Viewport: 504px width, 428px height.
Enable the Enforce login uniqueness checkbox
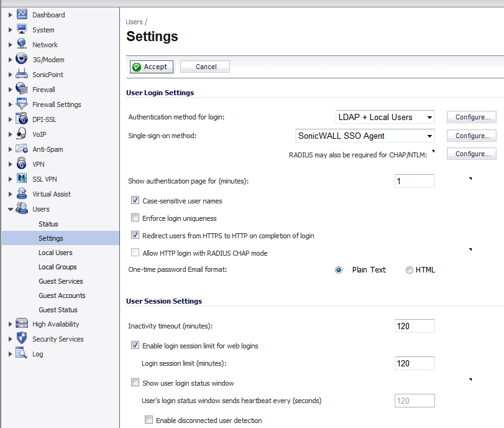pos(135,217)
